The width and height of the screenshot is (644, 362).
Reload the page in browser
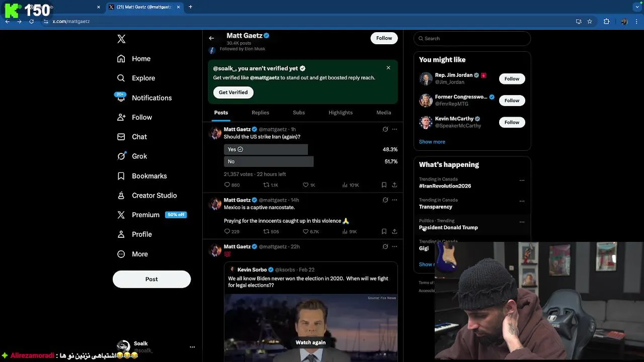click(31, 22)
